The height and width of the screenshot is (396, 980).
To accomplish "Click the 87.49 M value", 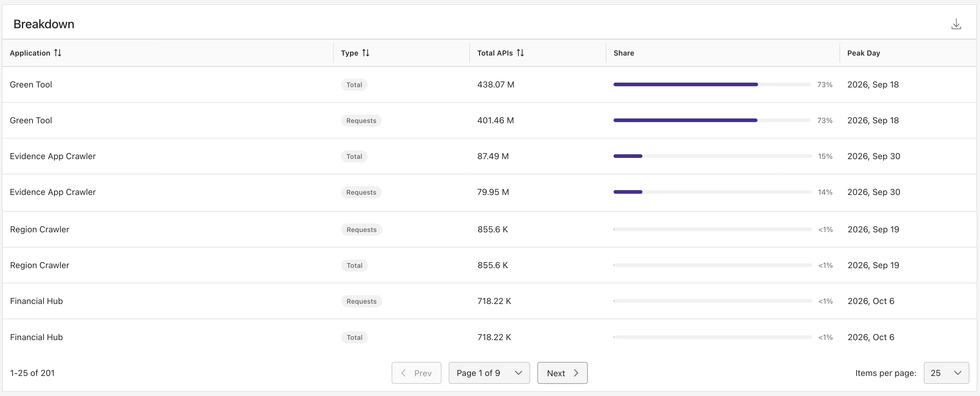I will tap(493, 156).
